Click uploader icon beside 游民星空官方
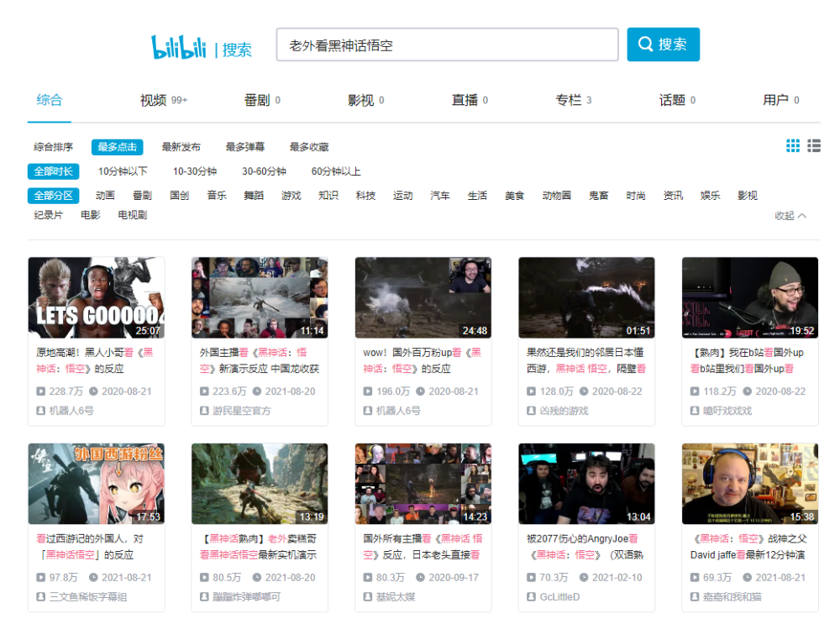This screenshot has height=619, width=840. 204,411
